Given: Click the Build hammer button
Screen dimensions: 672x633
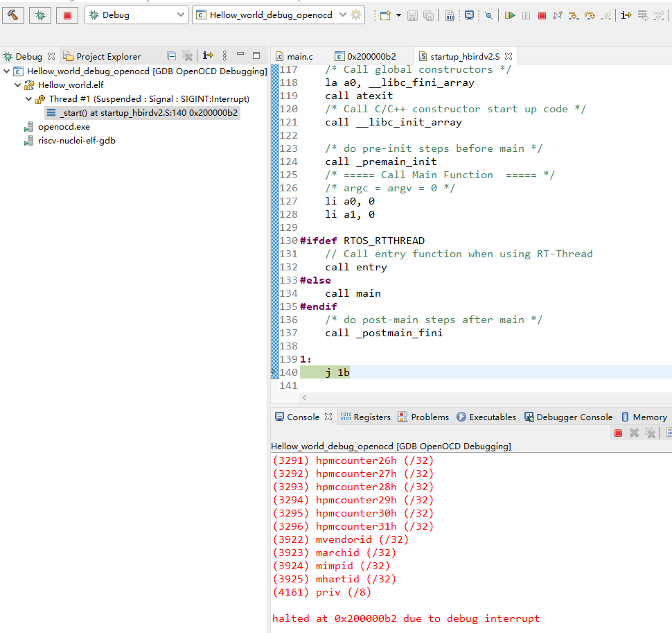Looking at the screenshot, I should pyautogui.click(x=13, y=15).
